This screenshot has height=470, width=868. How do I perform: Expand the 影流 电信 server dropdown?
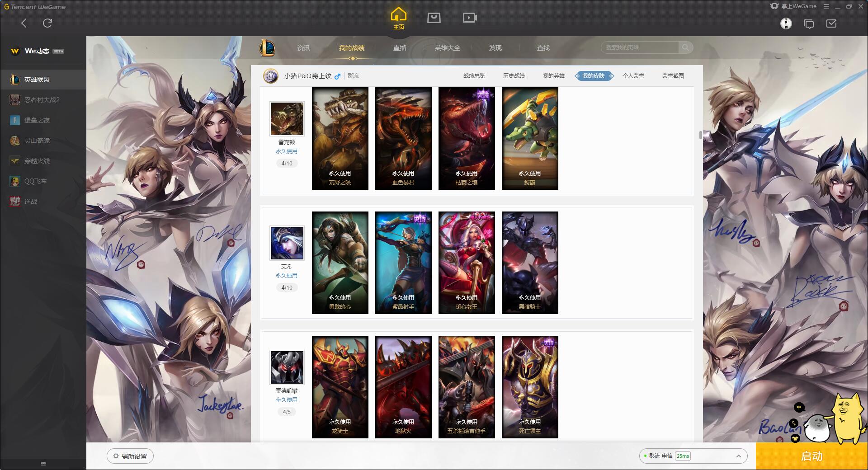tap(693, 456)
